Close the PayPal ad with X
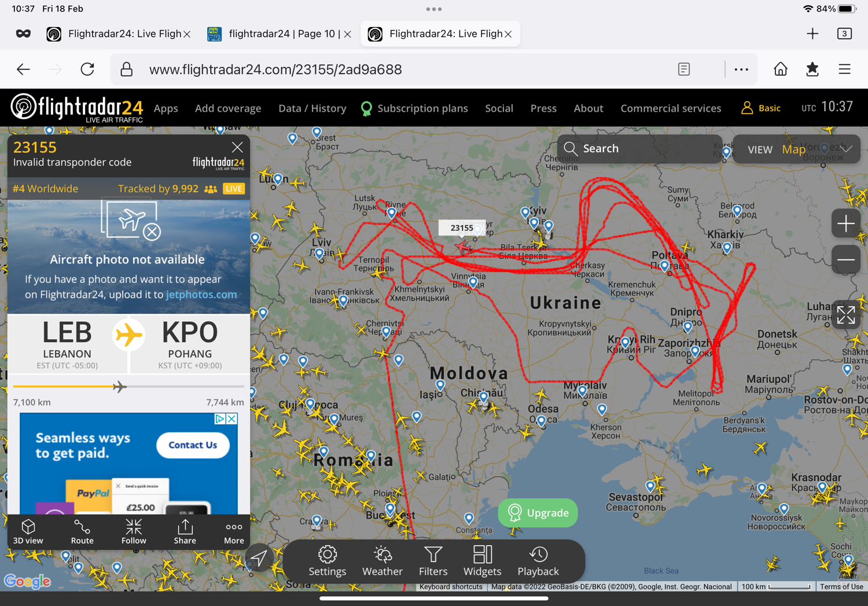Screen dimensions: 868x606 click(231, 418)
